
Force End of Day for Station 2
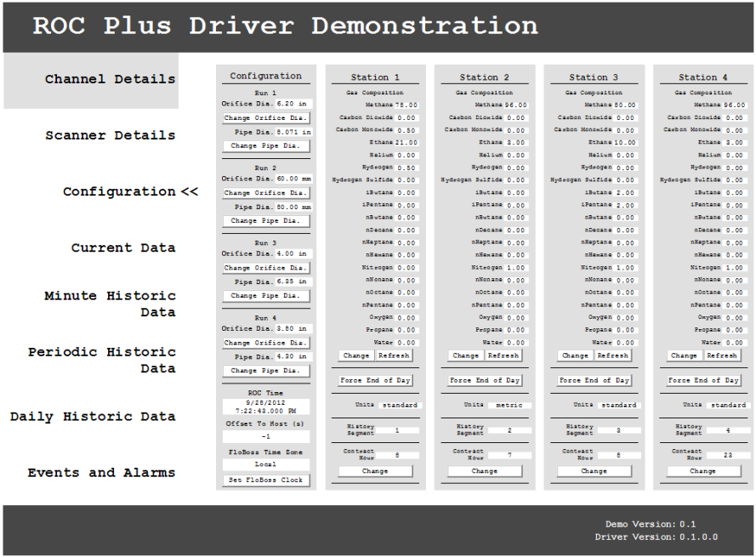[485, 380]
